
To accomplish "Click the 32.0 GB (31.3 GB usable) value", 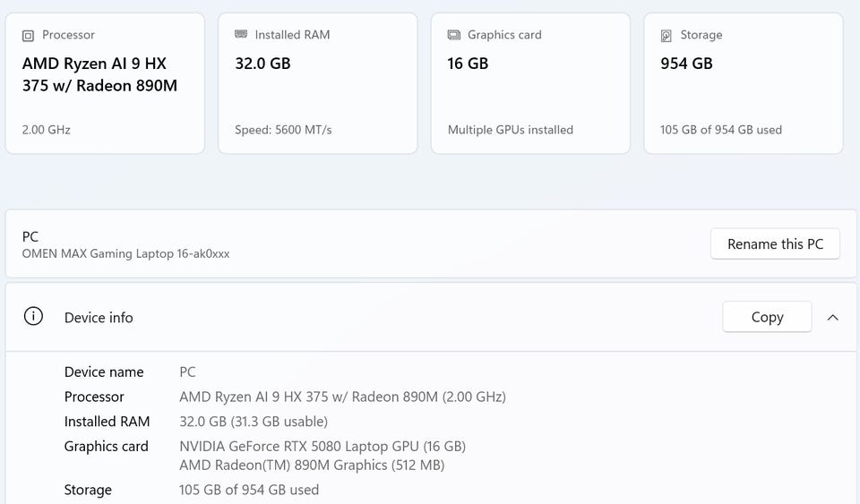I will pyautogui.click(x=254, y=422).
